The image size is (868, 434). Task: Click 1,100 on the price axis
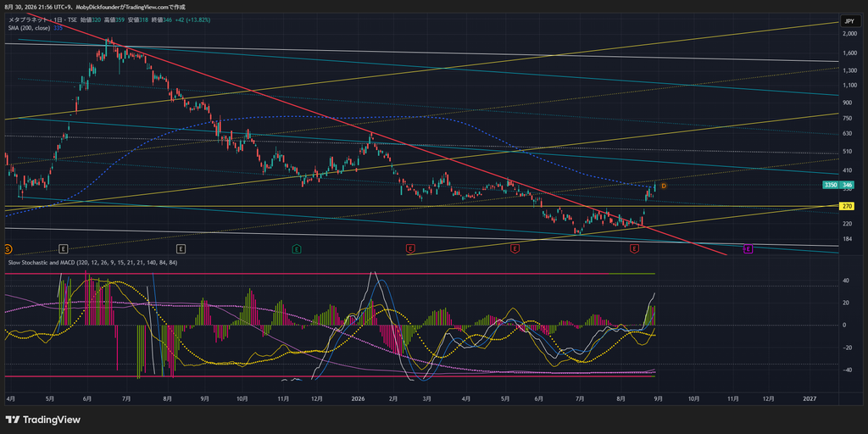tap(849, 86)
